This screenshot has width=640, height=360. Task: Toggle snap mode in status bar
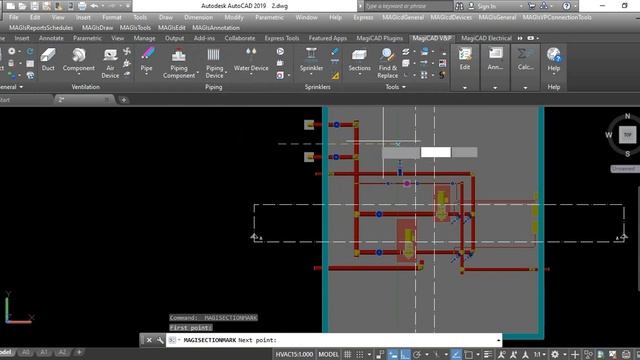tap(360, 354)
